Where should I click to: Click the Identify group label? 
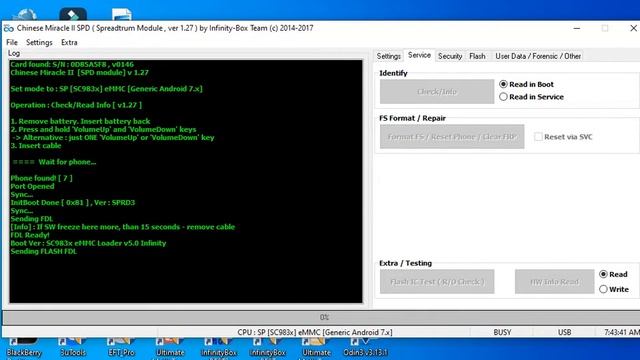coord(393,73)
